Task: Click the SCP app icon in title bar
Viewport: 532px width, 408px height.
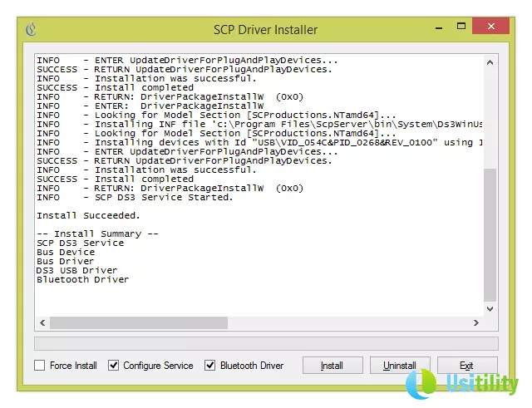Action: click(x=32, y=30)
